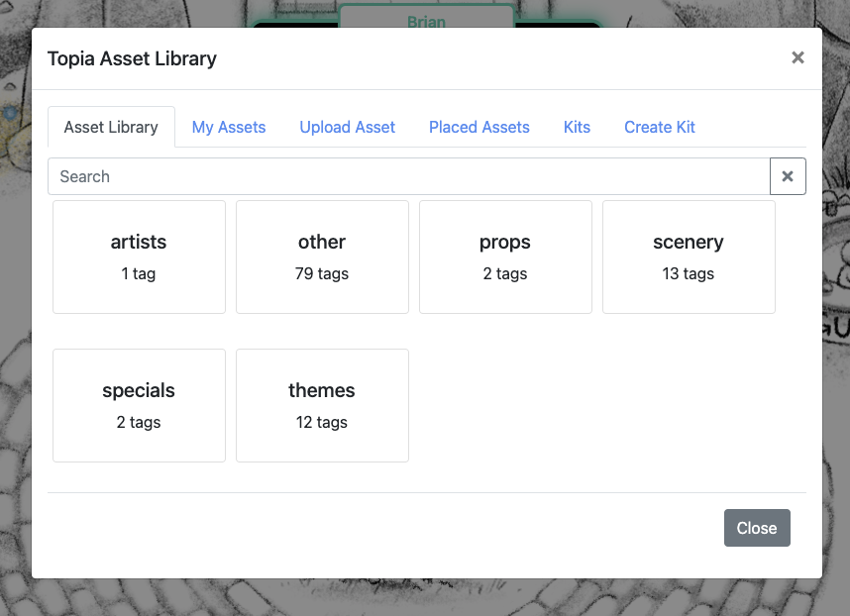Screen dimensions: 850x616
Task: Clear the search field using the X icon
Action: 788,176
